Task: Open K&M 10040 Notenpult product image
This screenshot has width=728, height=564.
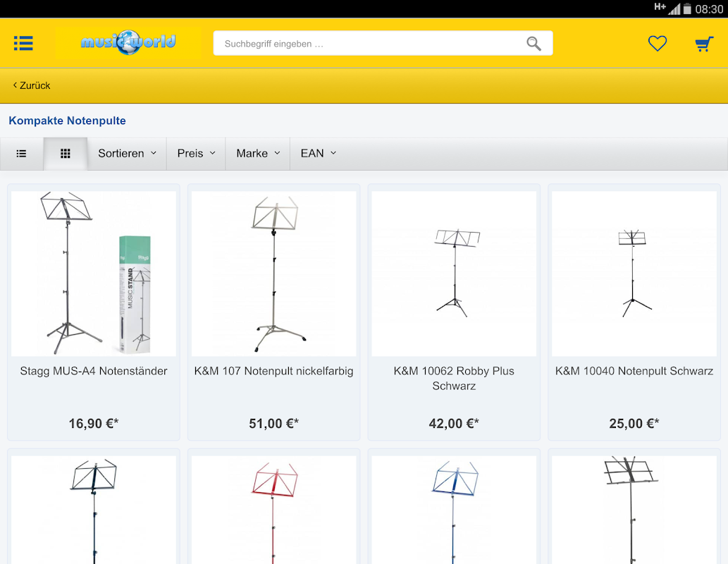Action: pyautogui.click(x=634, y=274)
